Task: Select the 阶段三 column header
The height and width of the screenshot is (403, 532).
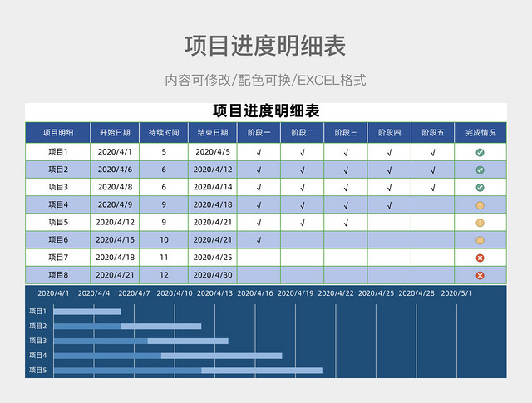Action: click(346, 133)
